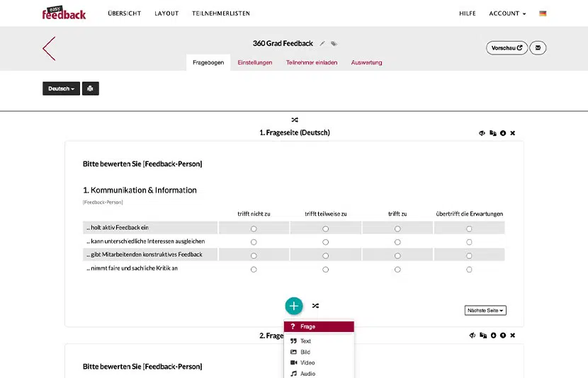588x378 pixels.
Task: Delete page 2 with its X icon
Action: (x=513, y=336)
